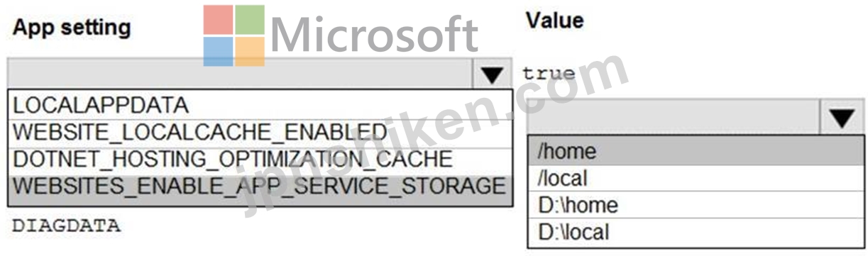Viewport: 868px width, 256px height.
Task: Click the blue square of Microsoft logo
Action: click(218, 52)
